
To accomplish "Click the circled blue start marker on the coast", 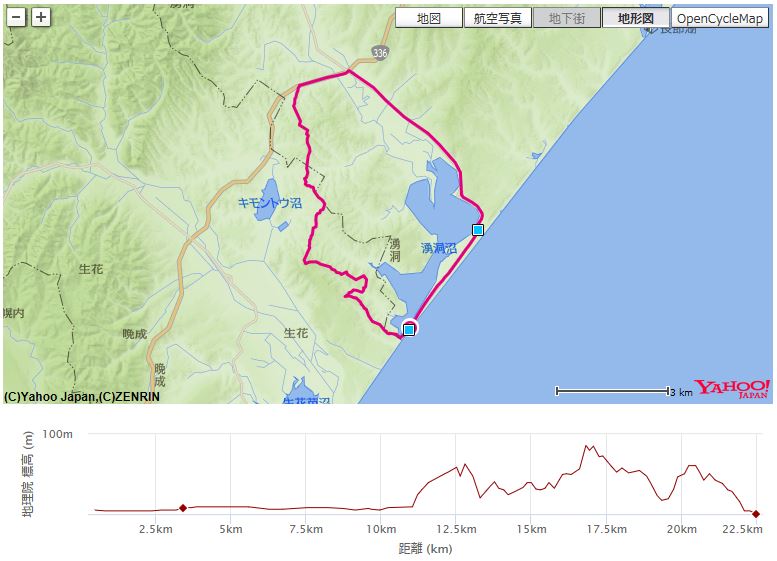I will coord(409,328).
